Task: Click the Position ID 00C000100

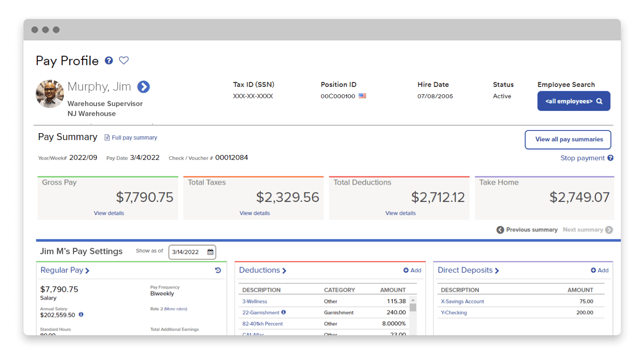Action: click(x=338, y=96)
